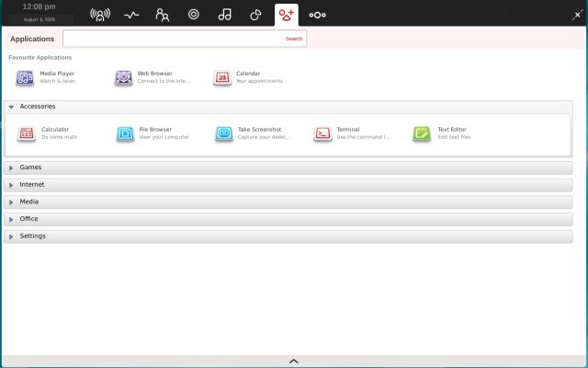The image size is (588, 368).
Task: Open the Internet target-circle panel icon
Action: pyautogui.click(x=194, y=15)
